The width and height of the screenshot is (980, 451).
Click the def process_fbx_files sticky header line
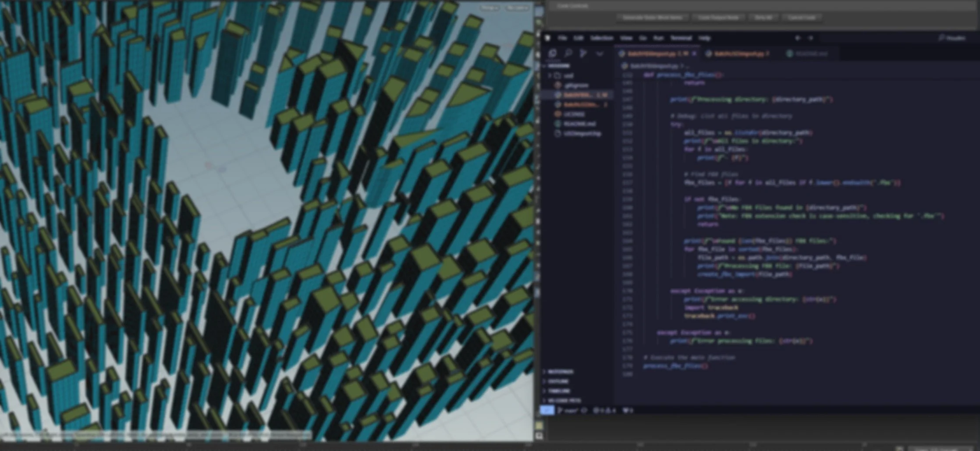(x=684, y=75)
